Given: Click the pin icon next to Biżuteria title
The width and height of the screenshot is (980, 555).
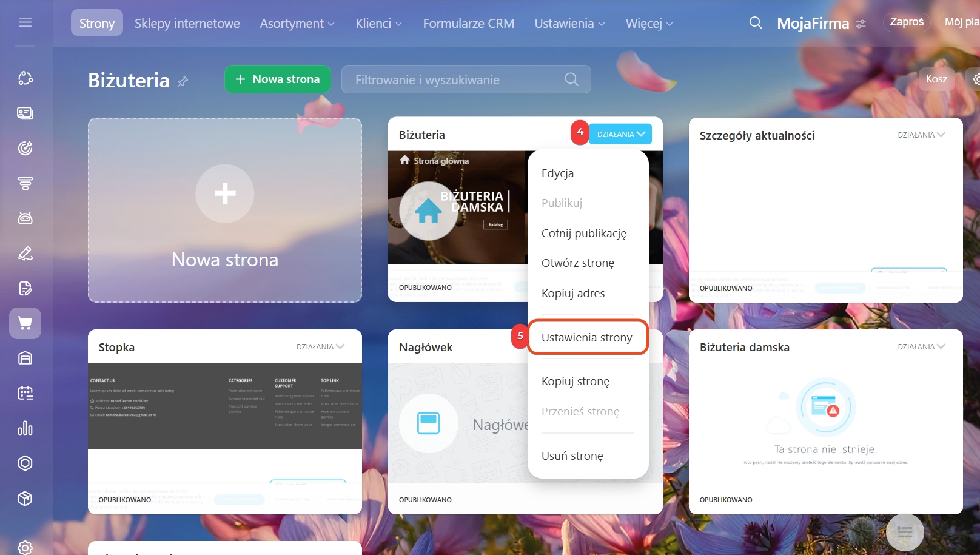Looking at the screenshot, I should click(183, 81).
